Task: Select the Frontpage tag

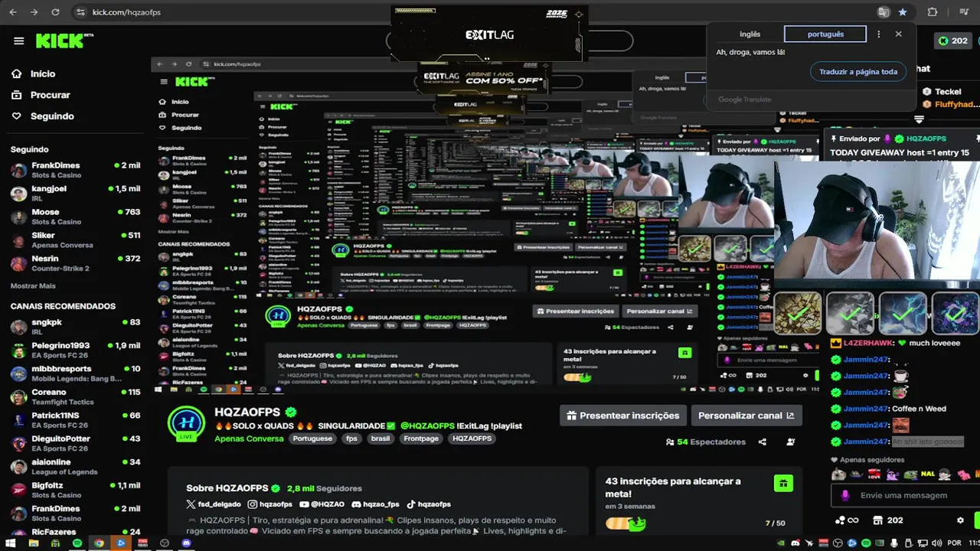Action: click(x=421, y=439)
